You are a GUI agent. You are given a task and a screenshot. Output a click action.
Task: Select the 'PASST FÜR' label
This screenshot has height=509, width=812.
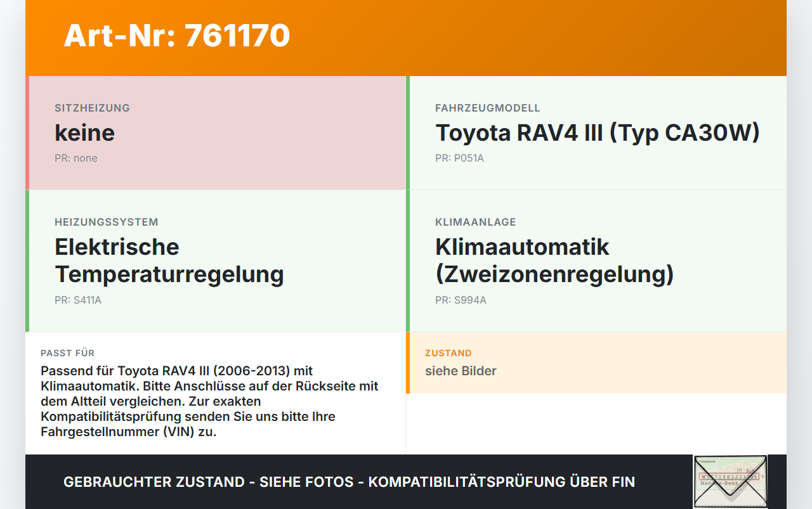click(x=67, y=353)
